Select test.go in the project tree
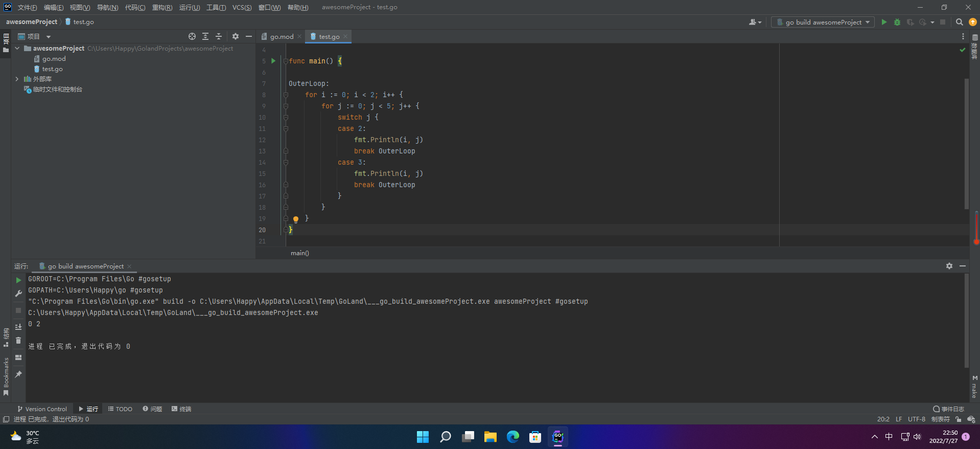Viewport: 980px width, 449px height. pyautogui.click(x=52, y=69)
